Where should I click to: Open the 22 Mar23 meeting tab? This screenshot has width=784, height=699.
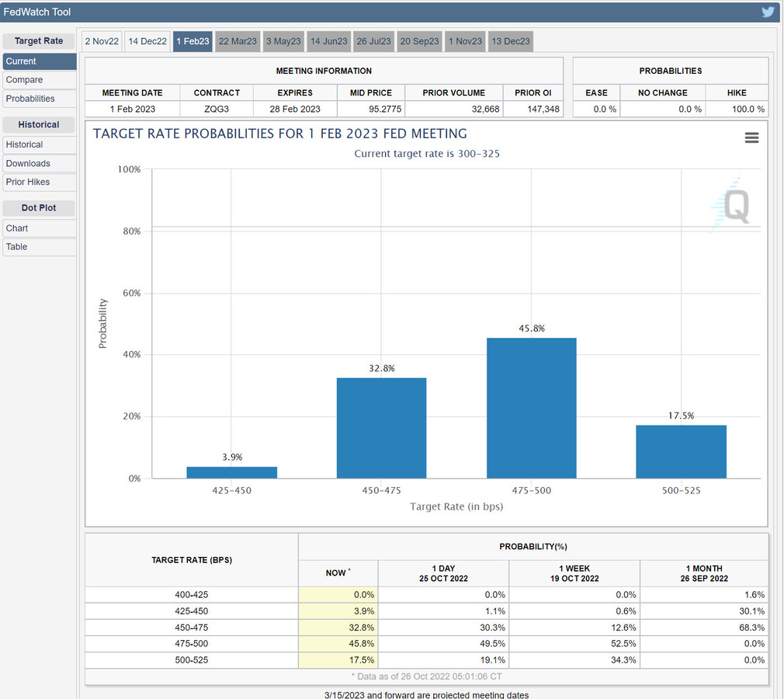coord(238,41)
